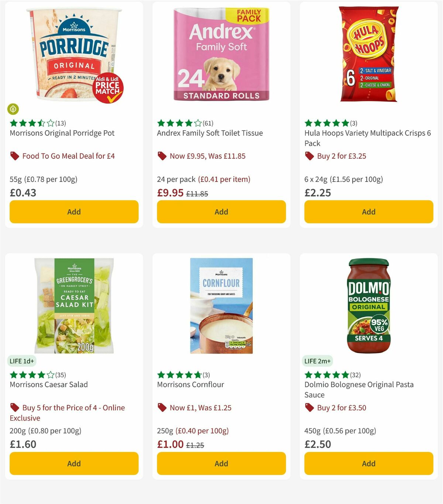Screen dimensions: 443x504
Task: Click the red offer tag icon beside Andrex deal
Action: pyautogui.click(x=162, y=156)
